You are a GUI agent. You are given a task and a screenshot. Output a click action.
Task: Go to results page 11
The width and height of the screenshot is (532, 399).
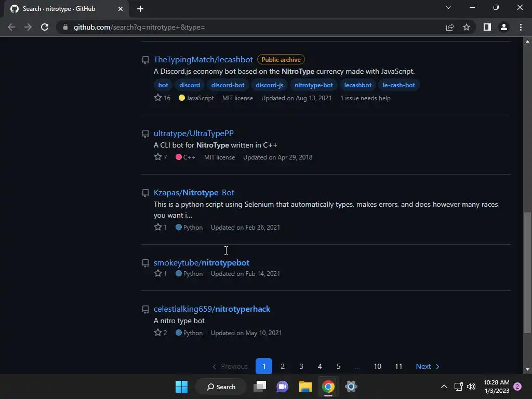pos(398,366)
